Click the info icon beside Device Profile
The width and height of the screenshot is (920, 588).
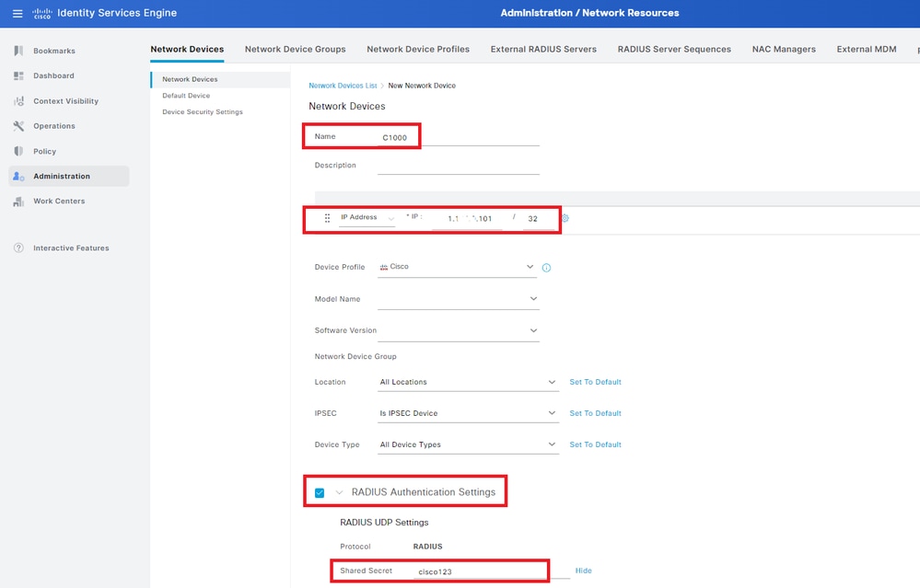546,268
